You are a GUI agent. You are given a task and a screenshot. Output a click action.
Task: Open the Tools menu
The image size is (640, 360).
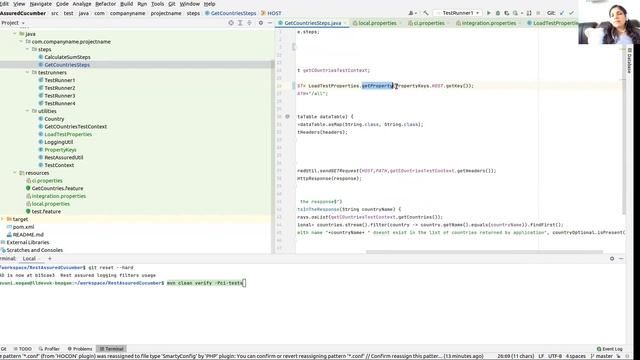[x=157, y=4]
